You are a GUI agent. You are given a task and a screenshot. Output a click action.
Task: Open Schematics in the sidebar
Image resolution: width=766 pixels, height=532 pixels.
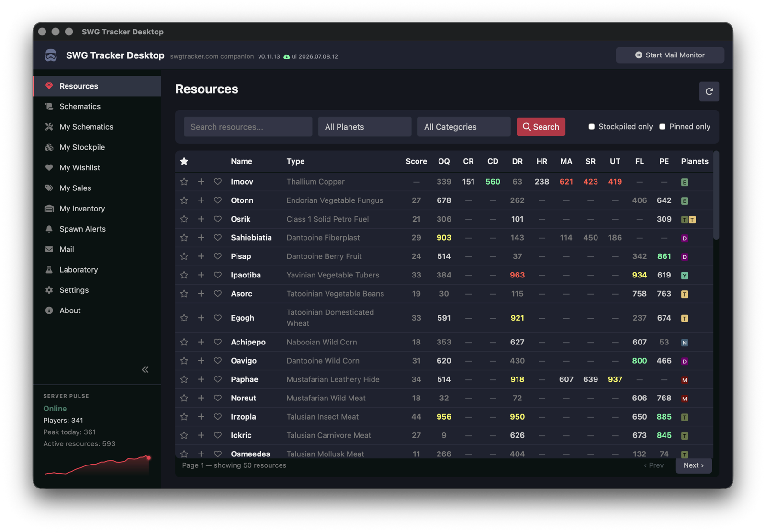97,106
